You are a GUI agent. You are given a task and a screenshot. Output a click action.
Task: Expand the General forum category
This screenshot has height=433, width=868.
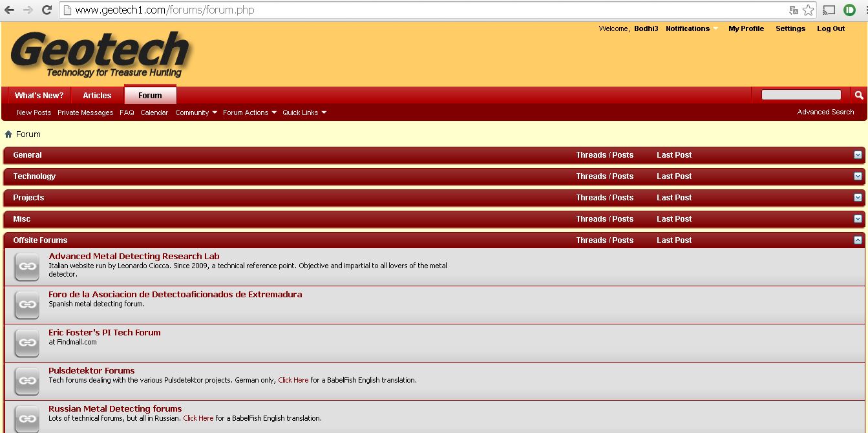(x=858, y=155)
